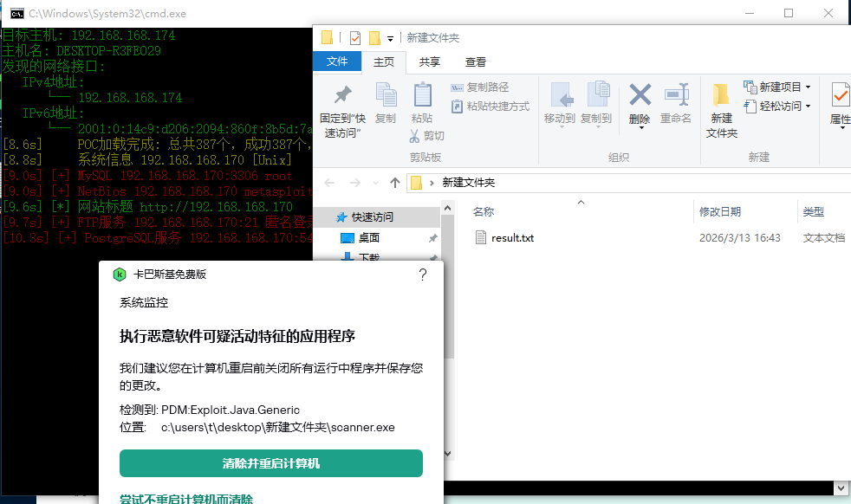Image resolution: width=851 pixels, height=504 pixels.
Task: Open the File (文件) ribbon tab
Action: click(x=337, y=61)
